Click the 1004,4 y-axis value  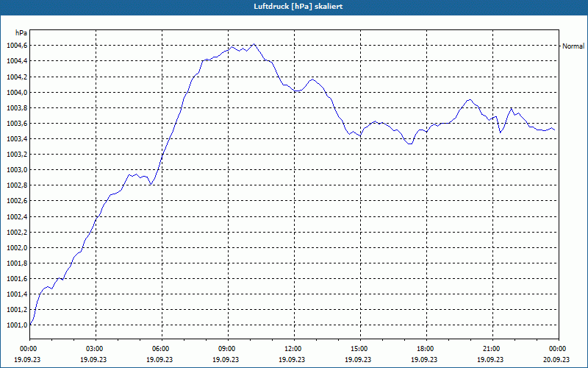16,61
